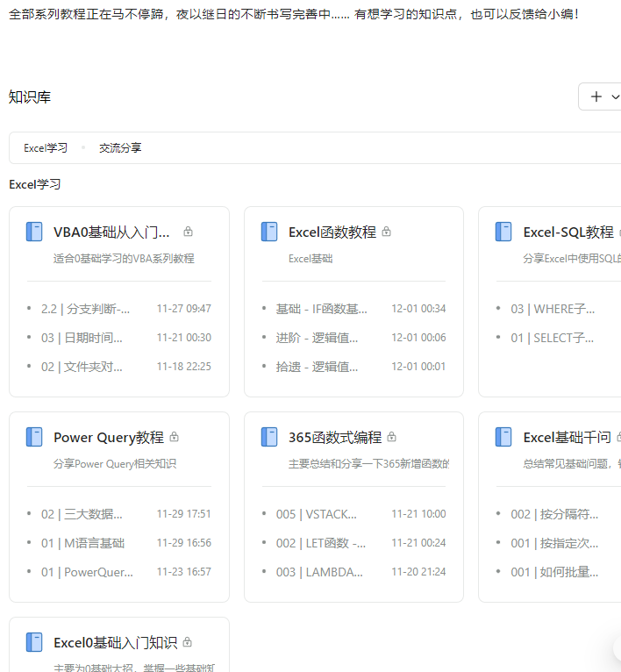Click timestamp 11-23 16:57
Screen dimensions: 621x672
point(184,572)
